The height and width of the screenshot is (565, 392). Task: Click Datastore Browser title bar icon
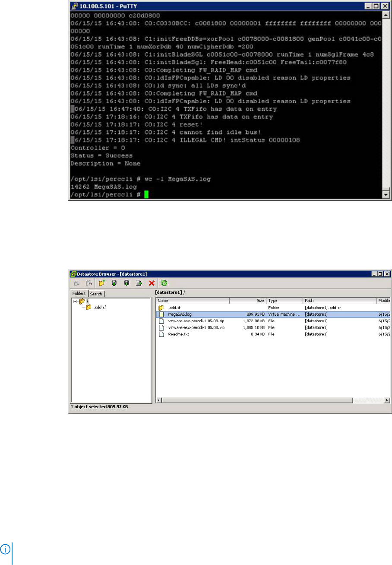pos(74,274)
